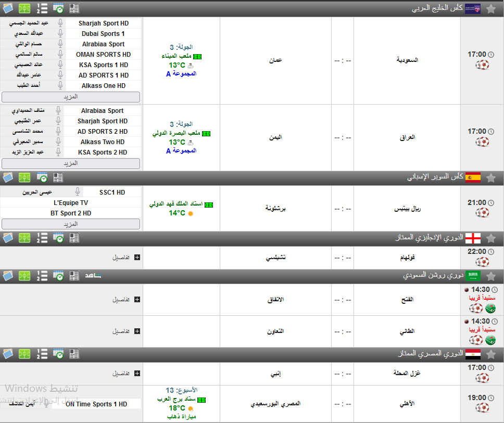The image size is (504, 423).
Task: Click microphone icon beside Sharjah Sport HD
Action: tap(60, 23)
